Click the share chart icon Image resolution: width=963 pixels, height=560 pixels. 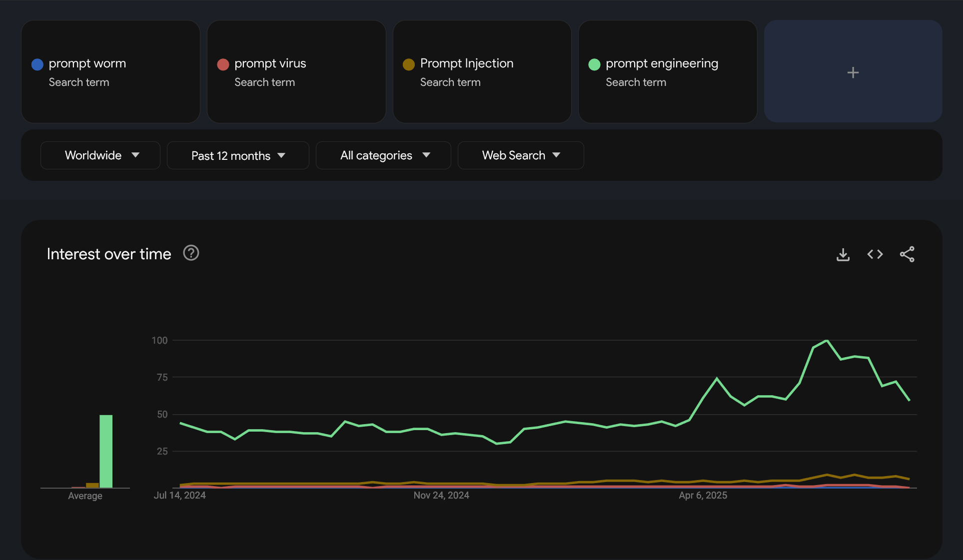(x=907, y=254)
